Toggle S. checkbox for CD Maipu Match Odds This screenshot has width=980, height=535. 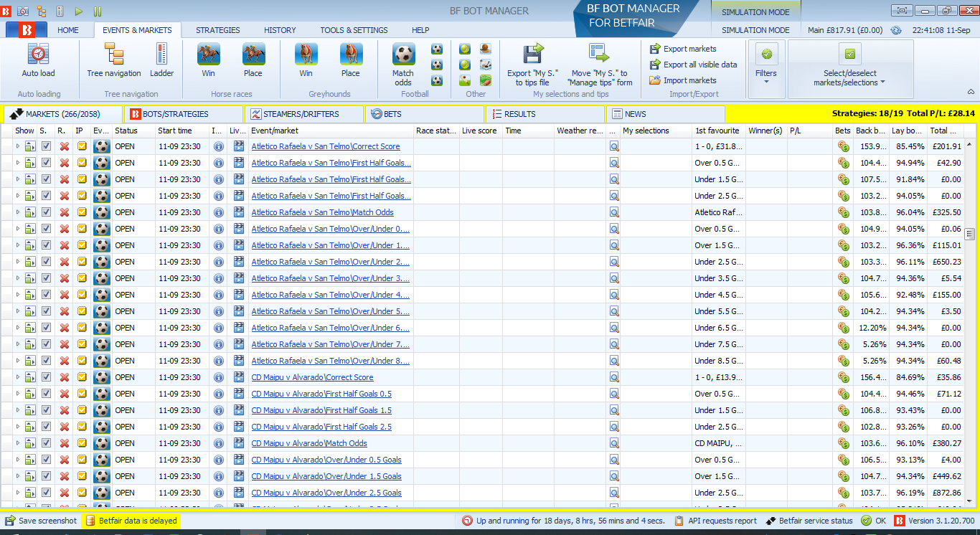click(46, 443)
